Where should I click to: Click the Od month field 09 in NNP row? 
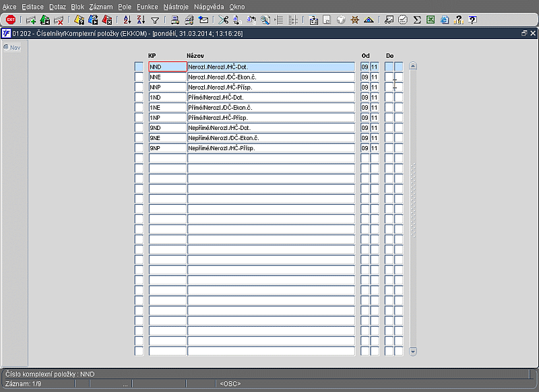coord(364,87)
